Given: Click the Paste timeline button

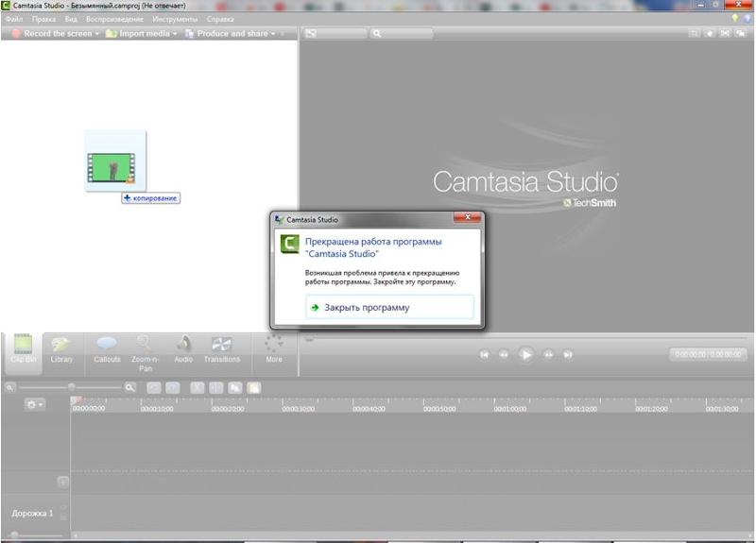Looking at the screenshot, I should point(254,388).
